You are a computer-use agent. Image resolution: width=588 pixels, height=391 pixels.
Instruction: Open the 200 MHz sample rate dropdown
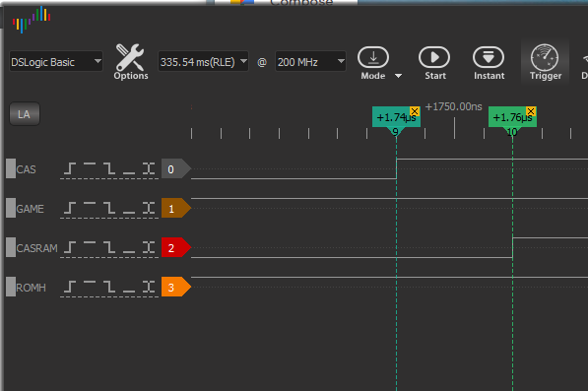pyautogui.click(x=310, y=62)
